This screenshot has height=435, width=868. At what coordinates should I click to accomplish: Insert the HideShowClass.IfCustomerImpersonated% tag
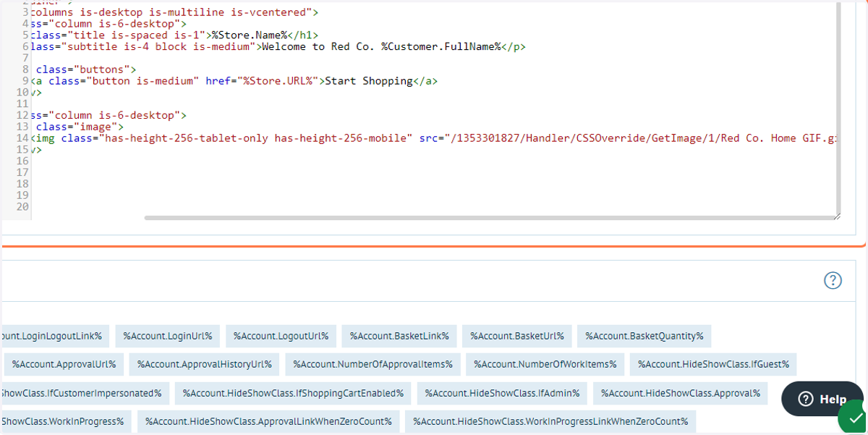tap(85, 393)
